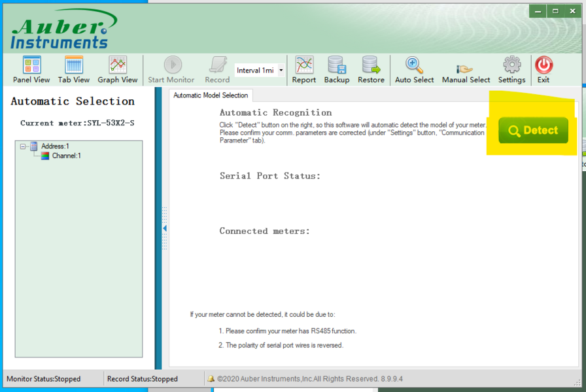Open the Backup tool

[337, 69]
